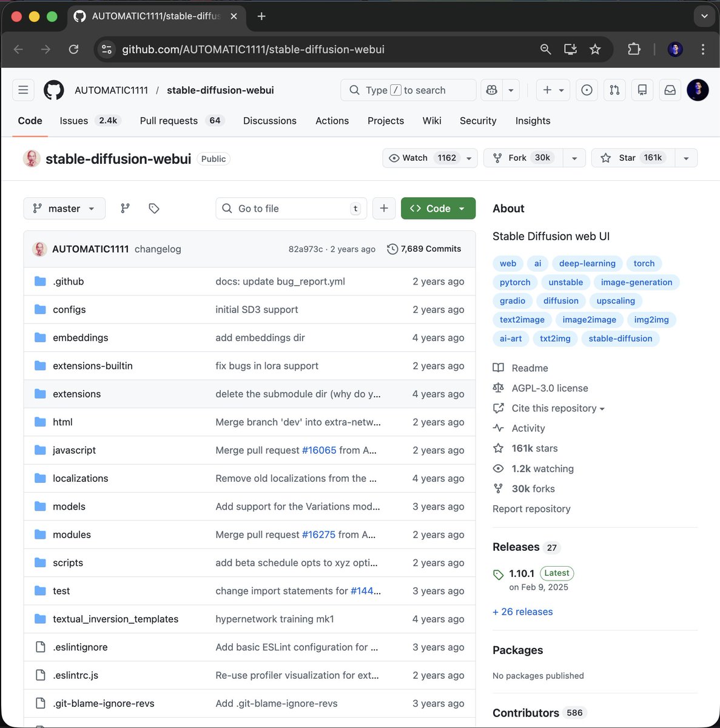Open the 82a973c commit hash
The image size is (720, 728).
click(x=306, y=249)
